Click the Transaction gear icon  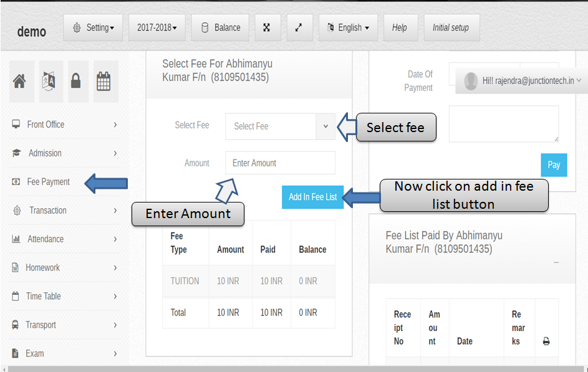tap(17, 210)
